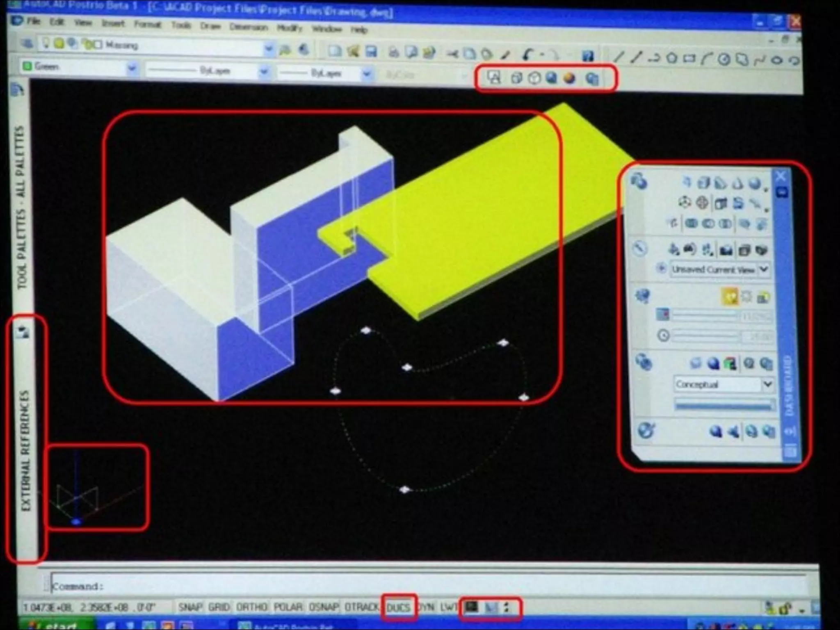
Task: Toggle the ORTHO mode button
Action: (x=252, y=607)
